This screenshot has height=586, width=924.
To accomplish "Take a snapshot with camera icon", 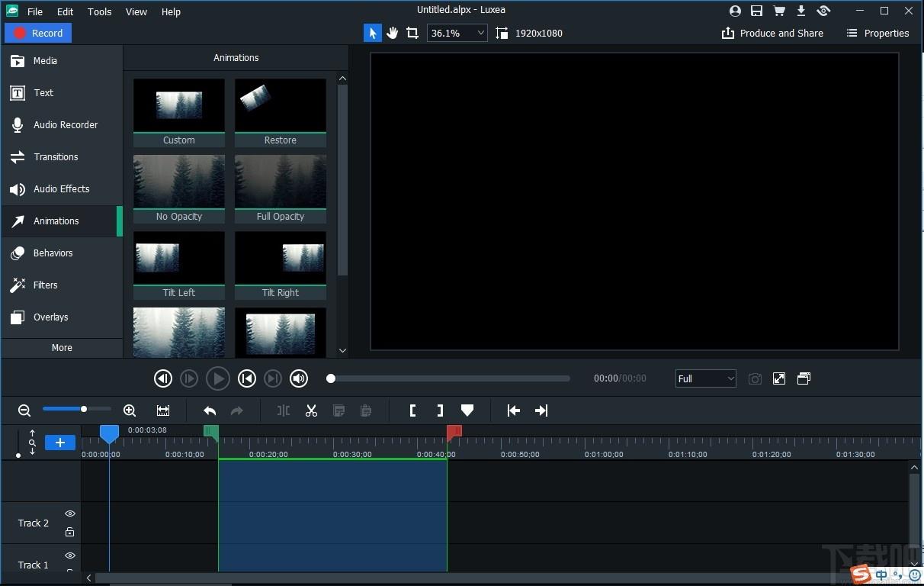I will tap(755, 378).
